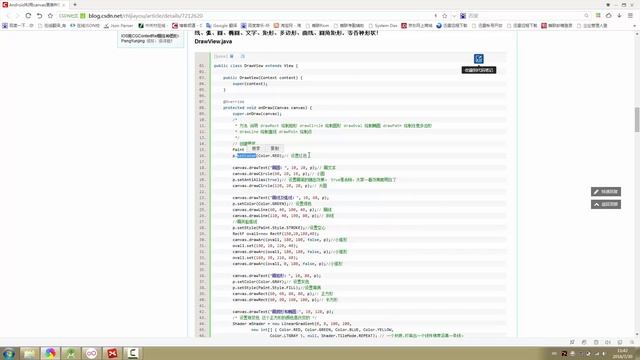Viewport: 640px width, 360px height.
Task: Open the browser hamburger menu
Action: click(x=630, y=16)
